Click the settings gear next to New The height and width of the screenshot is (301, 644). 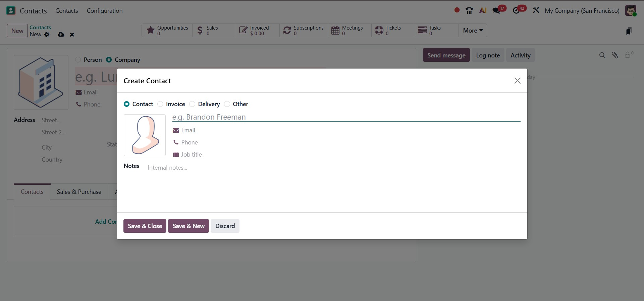[x=47, y=34]
